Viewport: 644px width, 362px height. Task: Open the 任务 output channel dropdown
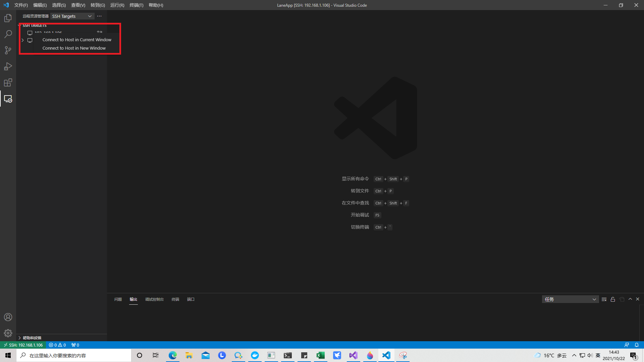click(570, 299)
